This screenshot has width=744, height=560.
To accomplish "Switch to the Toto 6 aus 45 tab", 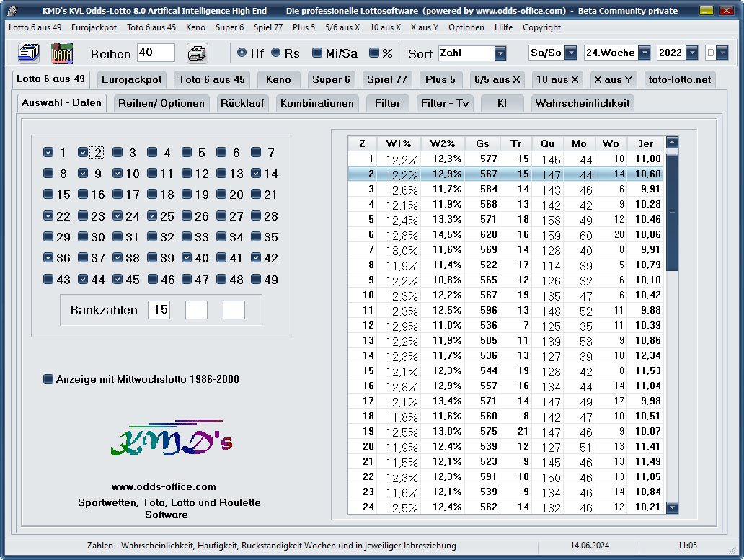I will coord(212,80).
